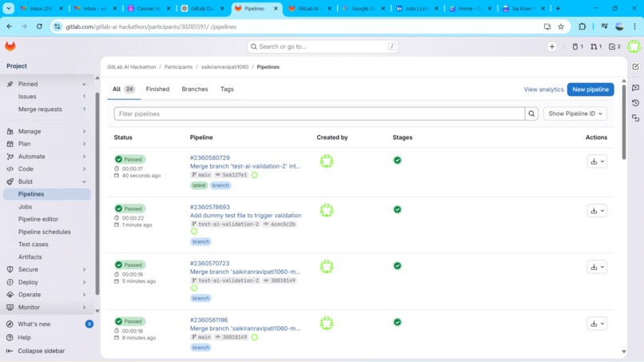
Task: Open download artifacts dropdown for #2360570723
Action: 597,267
